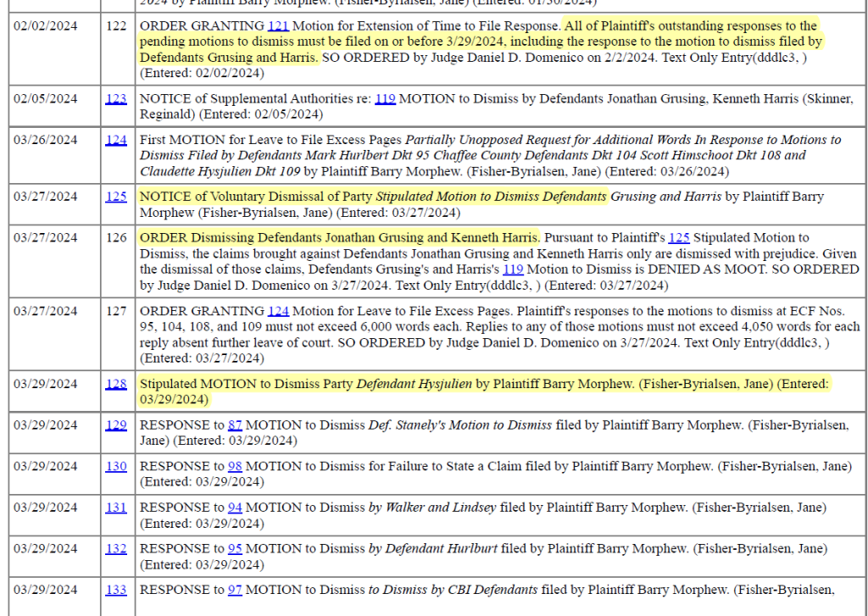868x616 pixels.
Task: Click link 119 in Notice of Supplemental Authorities
Action: (x=385, y=98)
